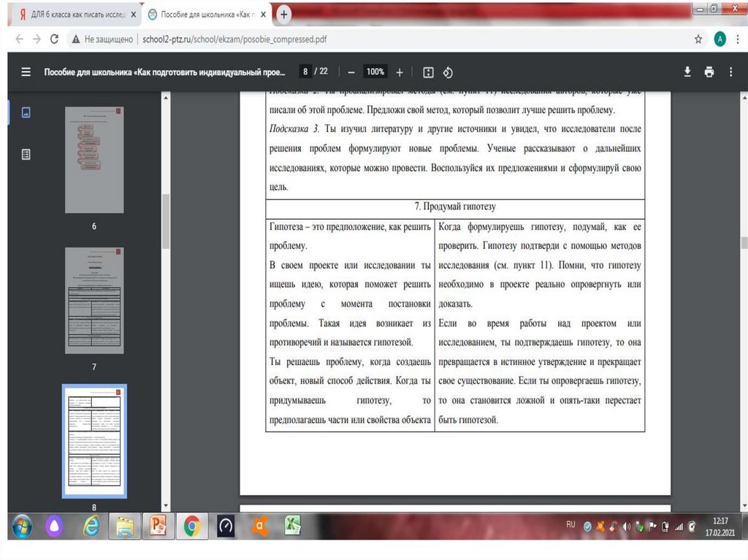748x560 pixels.
Task: Switch to 'Пособие для школьника' tab
Action: (207, 15)
